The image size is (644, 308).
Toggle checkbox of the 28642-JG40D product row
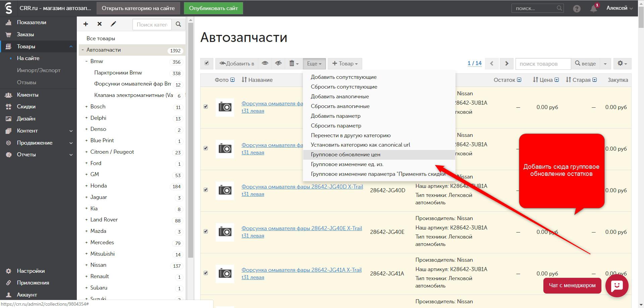206,190
